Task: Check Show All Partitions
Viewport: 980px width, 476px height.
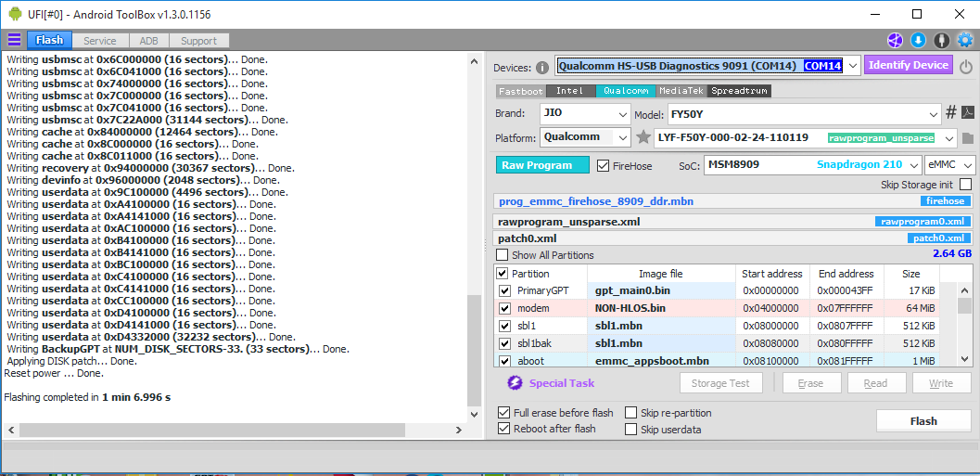Action: (x=502, y=255)
